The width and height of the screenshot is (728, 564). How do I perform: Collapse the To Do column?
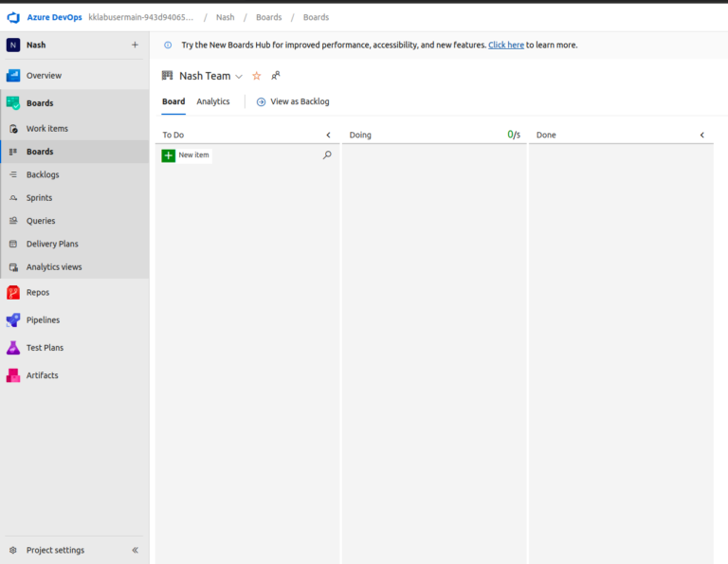click(x=328, y=136)
